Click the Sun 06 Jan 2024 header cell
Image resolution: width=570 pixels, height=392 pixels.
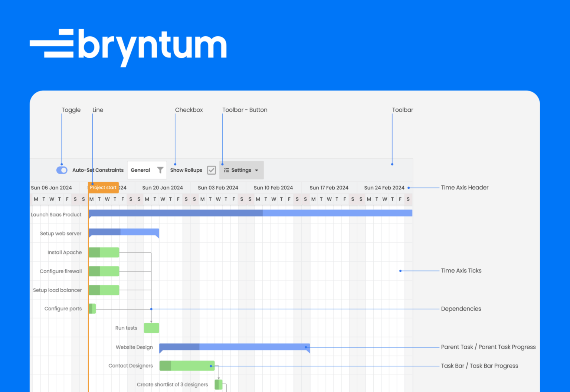(52, 187)
